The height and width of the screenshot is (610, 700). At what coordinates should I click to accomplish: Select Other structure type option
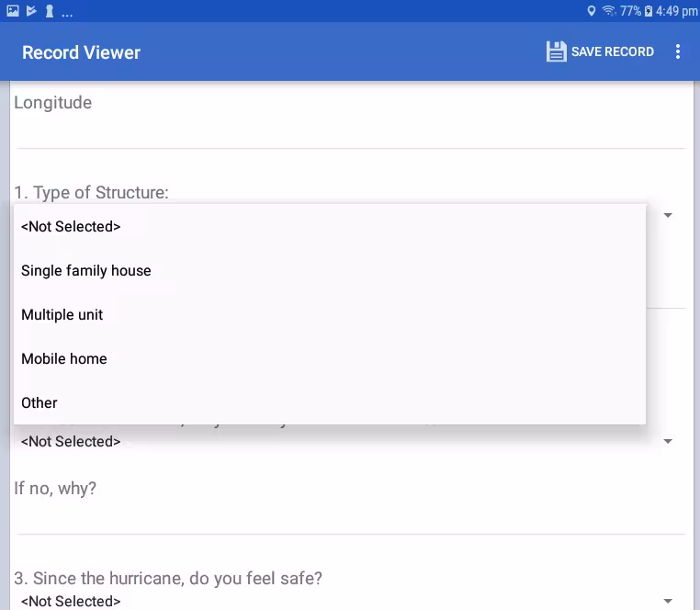click(x=330, y=402)
